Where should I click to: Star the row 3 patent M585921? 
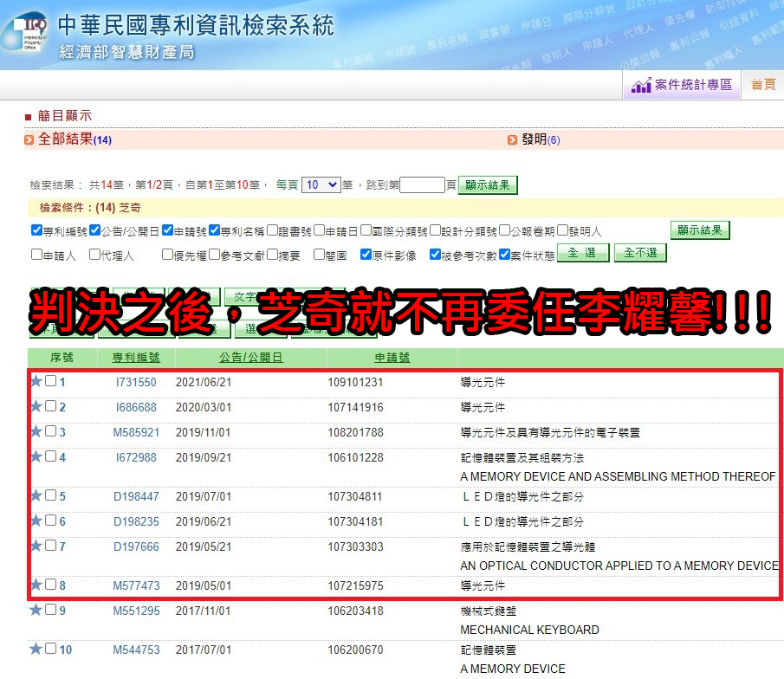(x=36, y=431)
